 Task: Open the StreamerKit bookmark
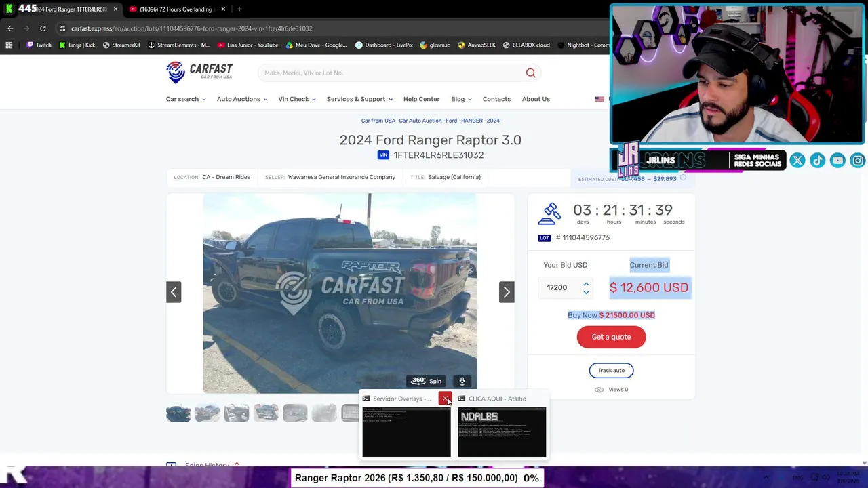point(121,45)
